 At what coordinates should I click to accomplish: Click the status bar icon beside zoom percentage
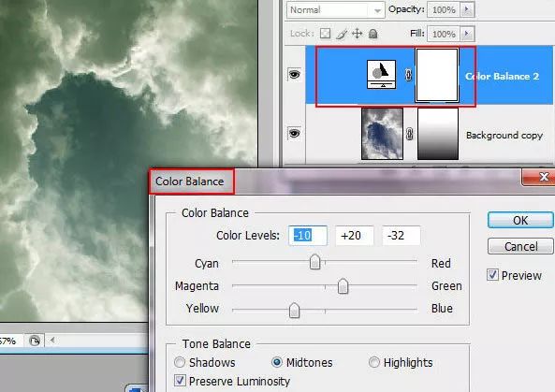pyautogui.click(x=35, y=341)
